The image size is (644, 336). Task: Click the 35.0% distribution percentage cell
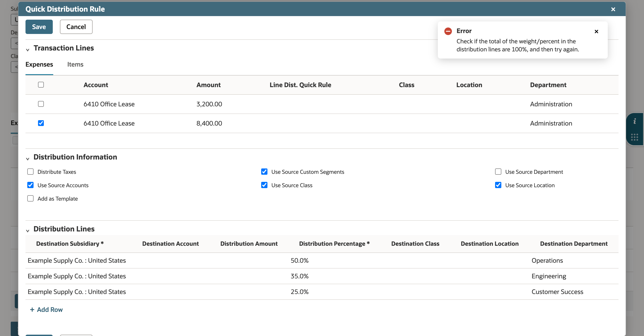pyautogui.click(x=299, y=276)
